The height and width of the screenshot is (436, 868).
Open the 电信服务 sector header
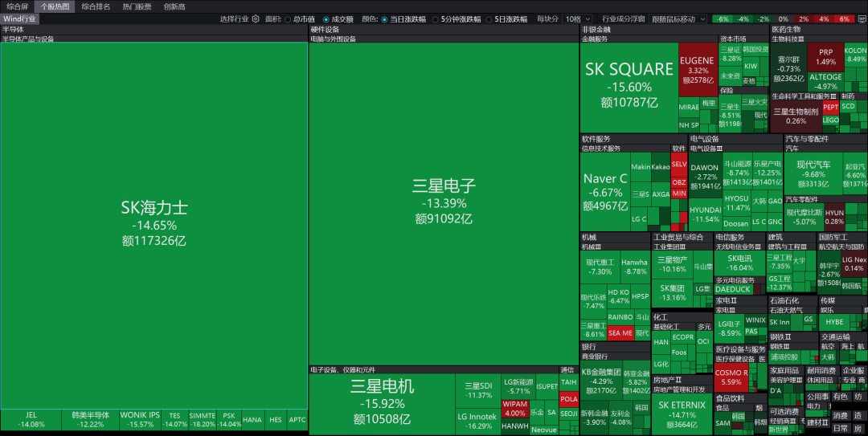739,237
